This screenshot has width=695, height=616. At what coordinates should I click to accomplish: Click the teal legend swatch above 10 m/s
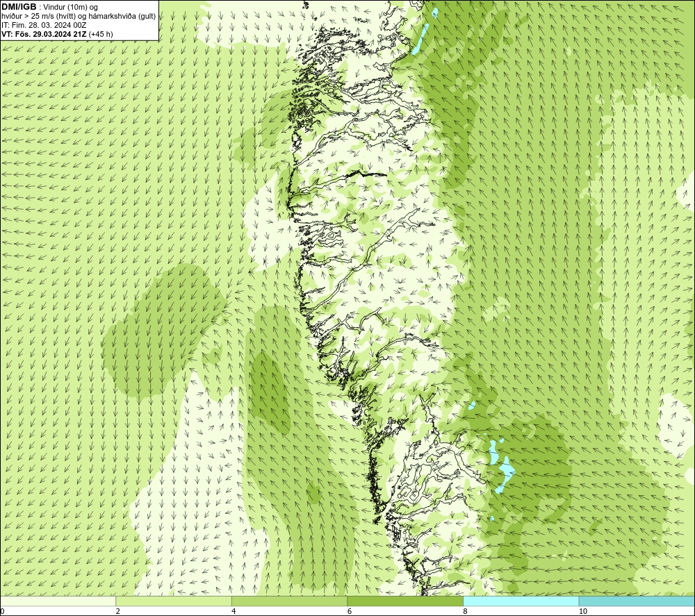pos(637,601)
